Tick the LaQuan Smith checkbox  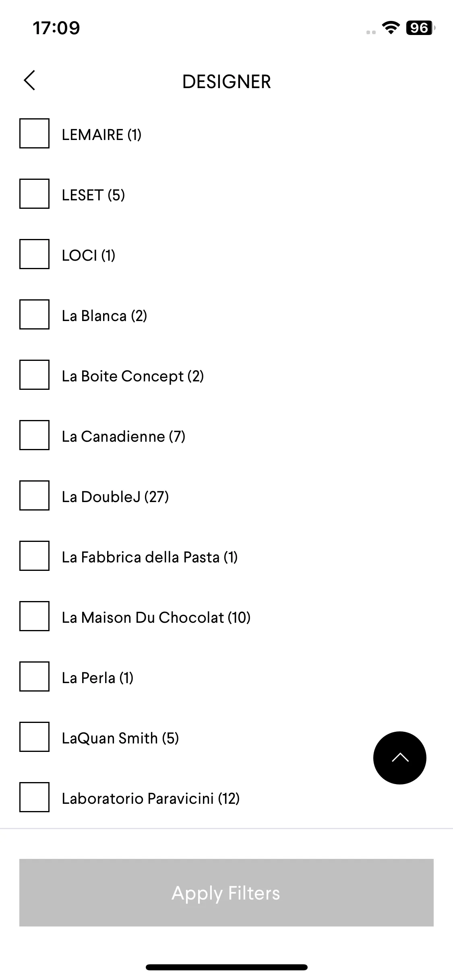click(34, 737)
